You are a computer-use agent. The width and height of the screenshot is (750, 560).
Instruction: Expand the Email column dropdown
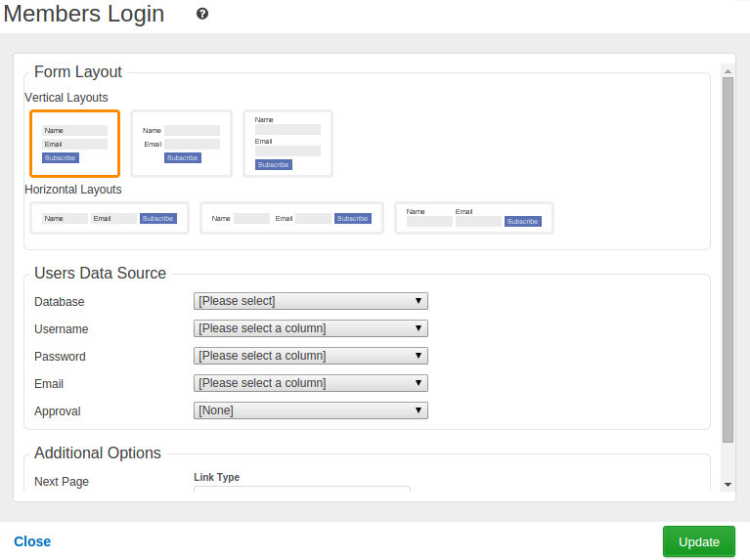(x=311, y=383)
